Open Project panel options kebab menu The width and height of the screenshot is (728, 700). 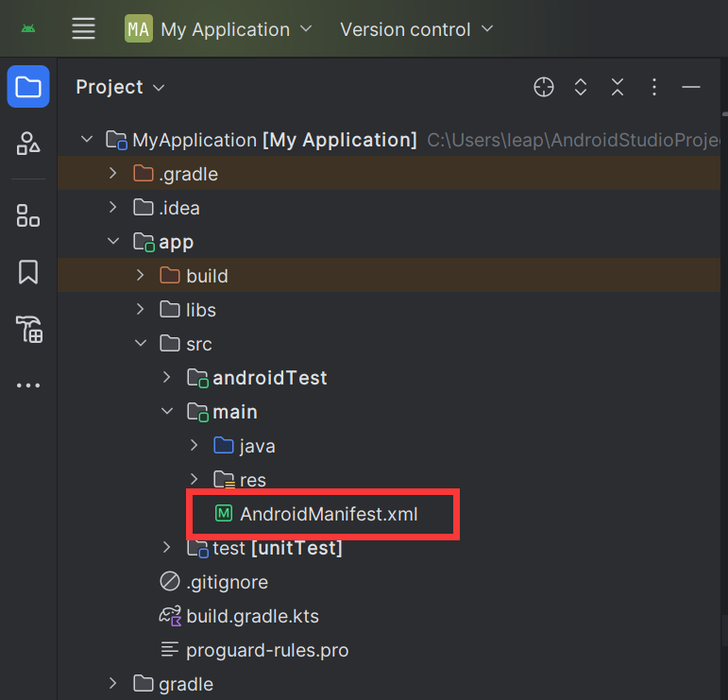tap(654, 87)
